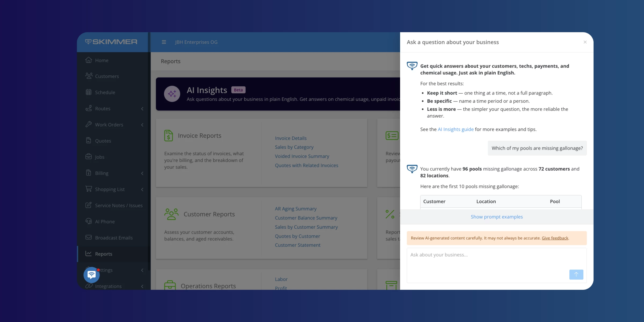The height and width of the screenshot is (322, 644).
Task: Open the Quotes by Customer report
Action: click(297, 236)
